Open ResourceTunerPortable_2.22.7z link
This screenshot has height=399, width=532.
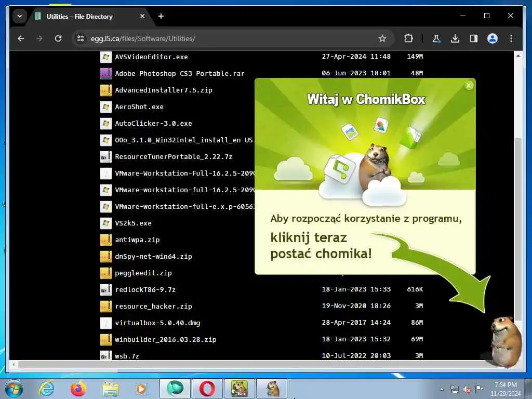(174, 157)
